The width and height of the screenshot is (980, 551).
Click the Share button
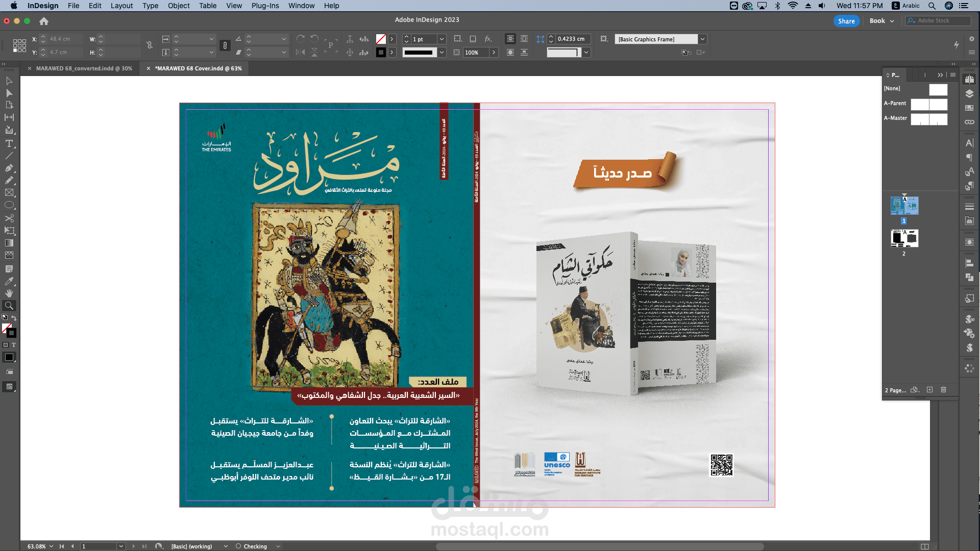point(846,21)
